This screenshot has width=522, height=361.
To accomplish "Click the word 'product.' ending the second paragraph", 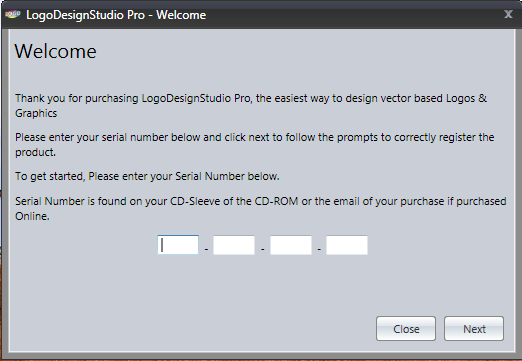I will tap(35, 152).
